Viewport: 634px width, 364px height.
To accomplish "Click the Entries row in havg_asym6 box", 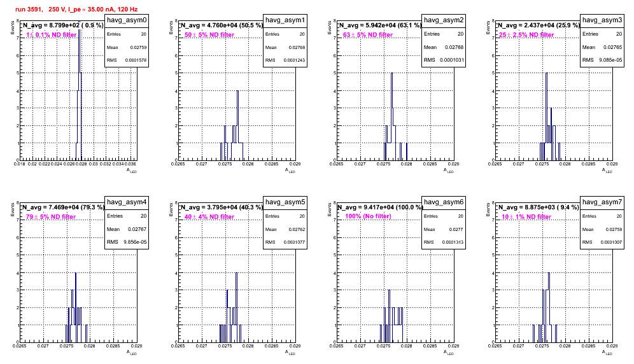I will pyautogui.click(x=444, y=216).
